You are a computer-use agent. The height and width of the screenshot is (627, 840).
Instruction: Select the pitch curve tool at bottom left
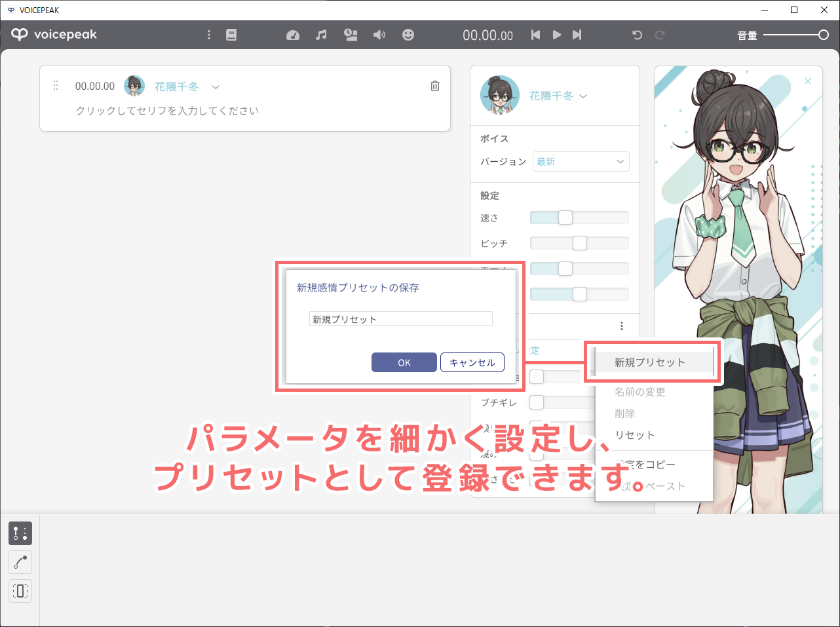click(20, 562)
